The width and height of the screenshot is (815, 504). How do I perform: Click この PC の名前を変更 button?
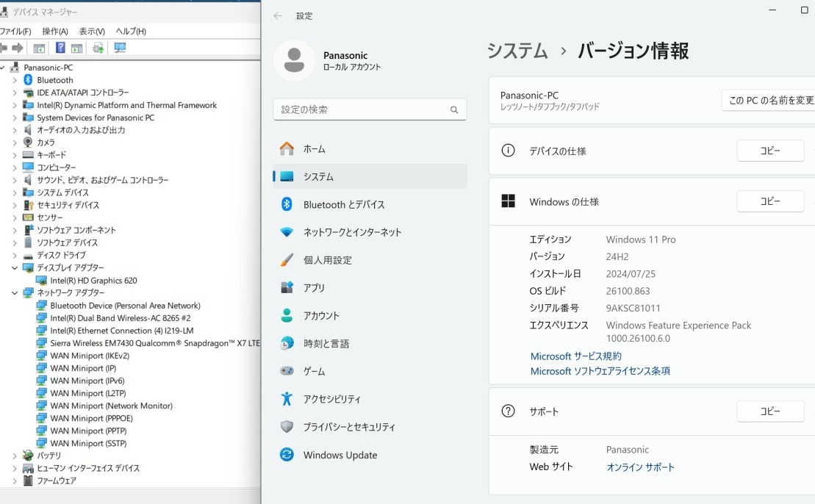pos(769,100)
